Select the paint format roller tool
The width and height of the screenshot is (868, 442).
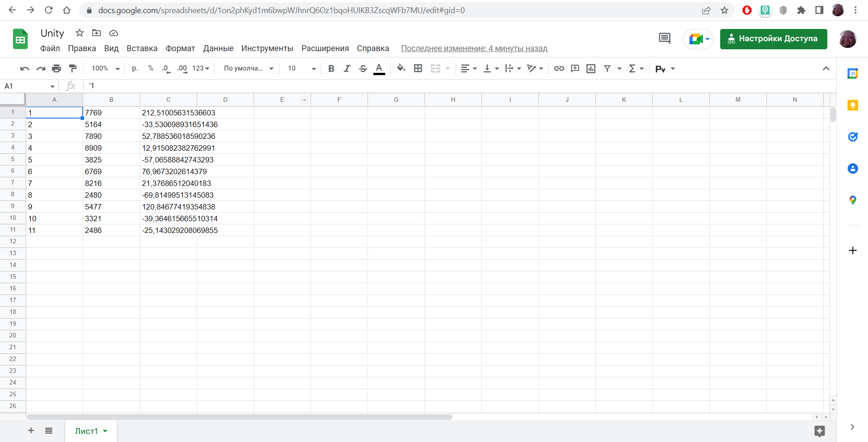(x=73, y=69)
